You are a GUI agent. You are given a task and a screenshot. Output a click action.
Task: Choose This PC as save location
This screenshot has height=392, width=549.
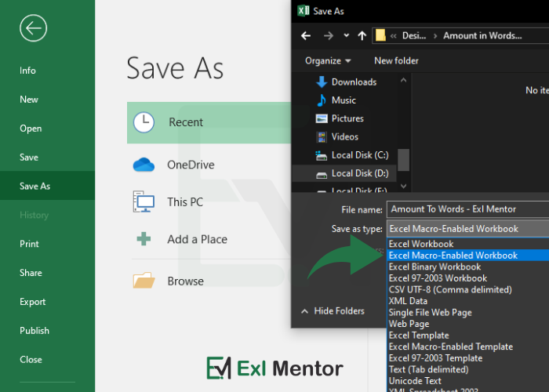[x=185, y=202]
